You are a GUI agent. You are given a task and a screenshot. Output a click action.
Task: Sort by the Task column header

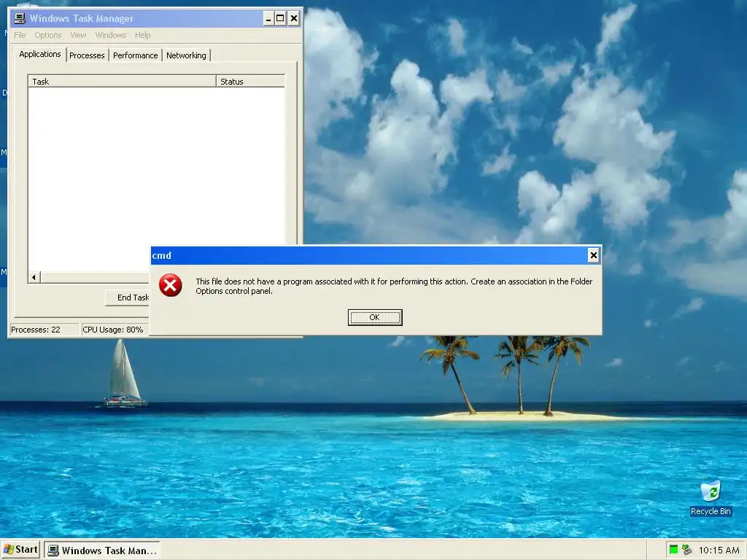point(122,82)
